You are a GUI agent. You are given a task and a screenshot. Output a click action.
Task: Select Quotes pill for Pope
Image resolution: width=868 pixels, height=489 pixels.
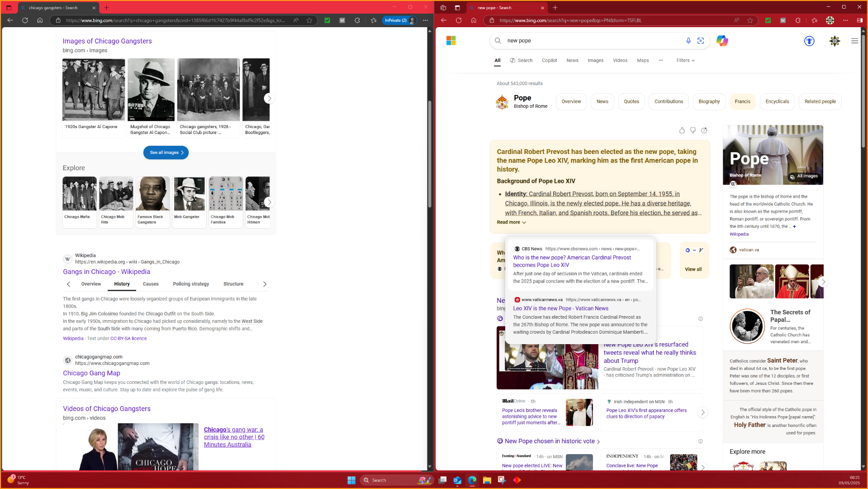[x=631, y=101]
